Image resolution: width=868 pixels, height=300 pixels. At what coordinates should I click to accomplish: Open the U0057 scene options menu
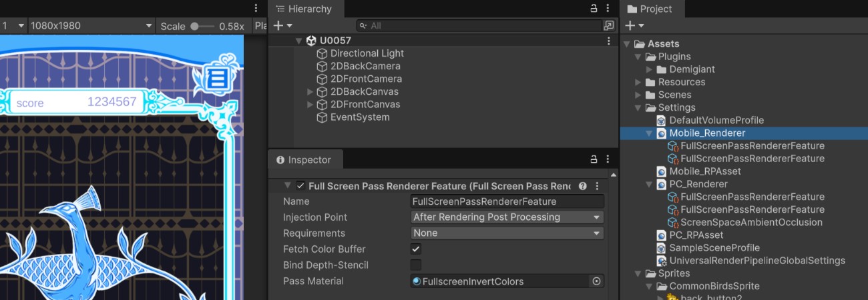608,41
